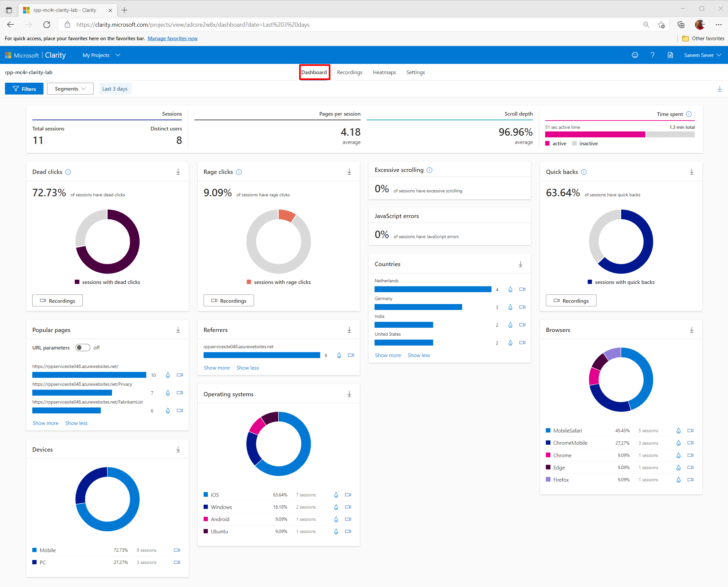Select the rpp-mc4r-clarity-lab browser tab
Viewport: 728px width, 587px height.
(x=67, y=10)
